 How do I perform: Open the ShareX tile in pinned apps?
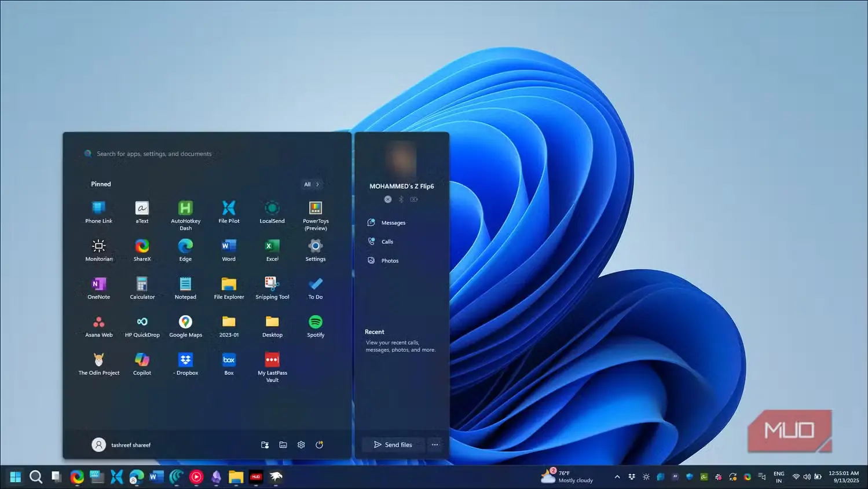[142, 250]
